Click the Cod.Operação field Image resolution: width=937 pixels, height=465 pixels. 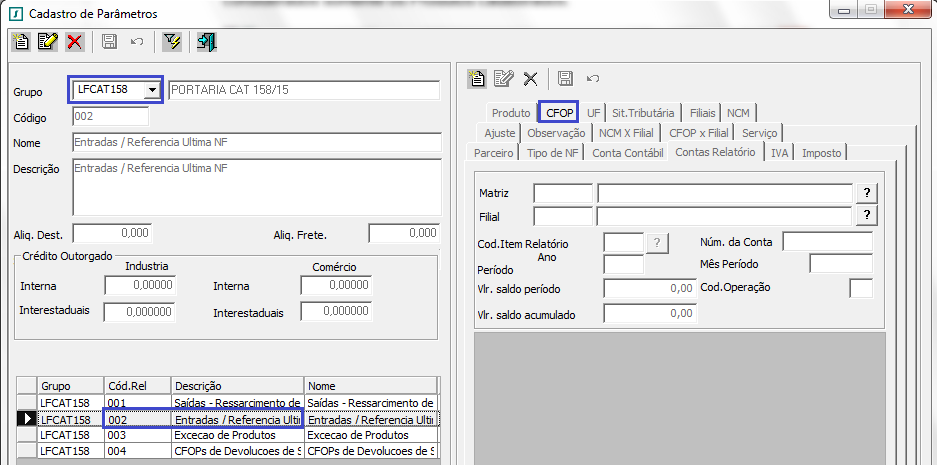click(861, 287)
